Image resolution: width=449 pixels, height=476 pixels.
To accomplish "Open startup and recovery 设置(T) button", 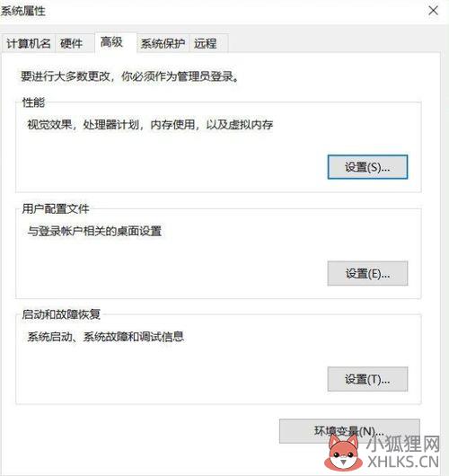I will (x=367, y=379).
